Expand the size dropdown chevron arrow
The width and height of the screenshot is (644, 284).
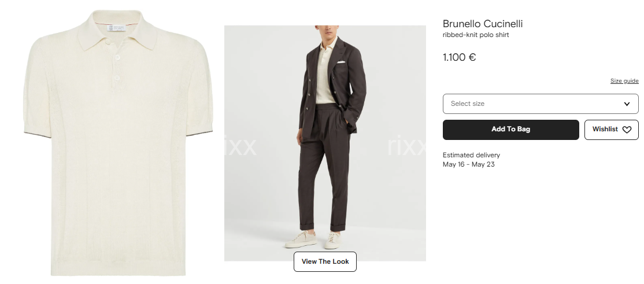coord(627,104)
